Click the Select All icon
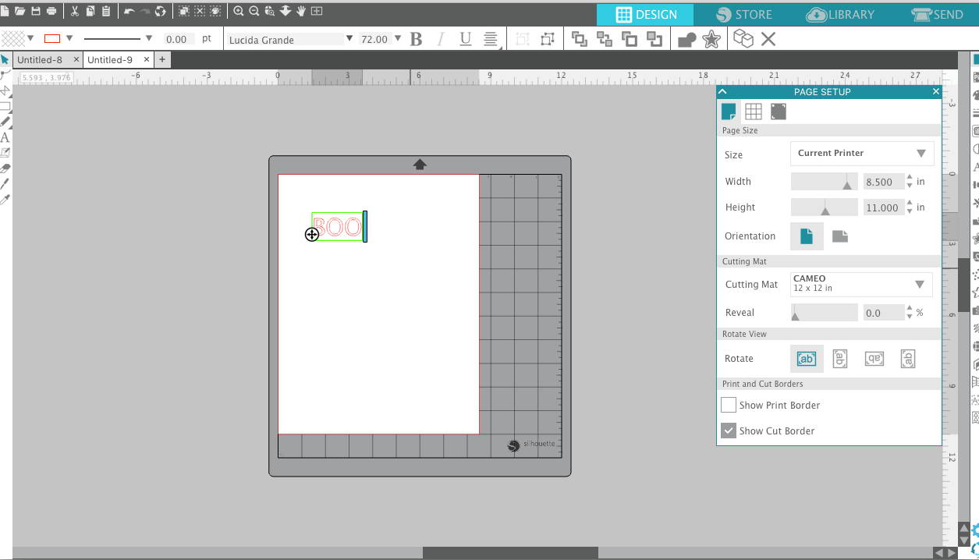Viewport: 979px width, 560px height. (x=184, y=11)
